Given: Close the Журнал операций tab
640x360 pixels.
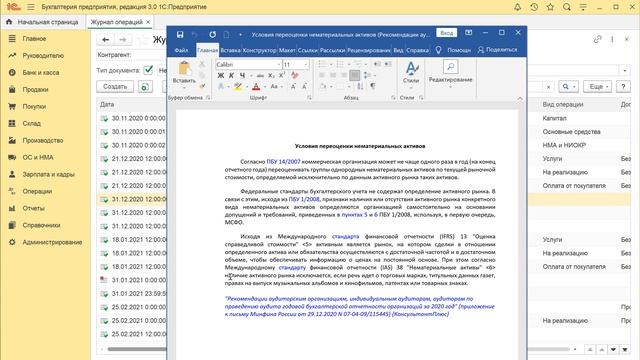Looking at the screenshot, I should pos(148,22).
